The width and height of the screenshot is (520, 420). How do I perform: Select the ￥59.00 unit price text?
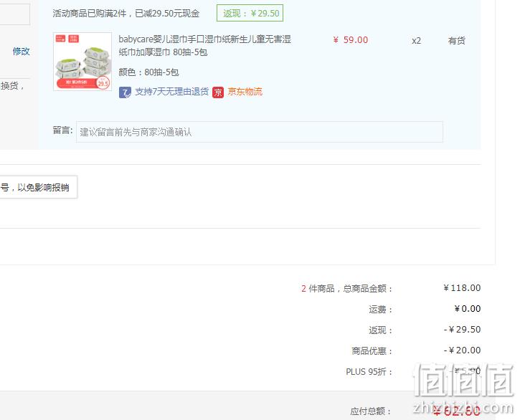(351, 40)
